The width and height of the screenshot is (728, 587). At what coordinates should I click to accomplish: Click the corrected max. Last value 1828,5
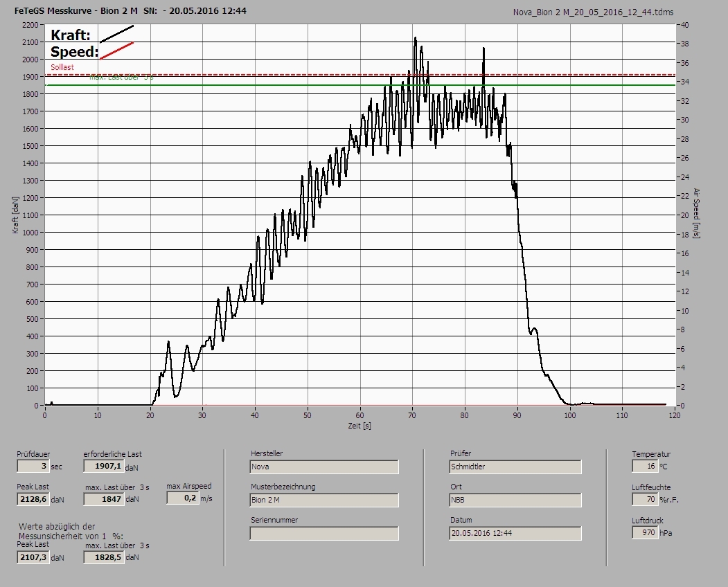tap(103, 557)
